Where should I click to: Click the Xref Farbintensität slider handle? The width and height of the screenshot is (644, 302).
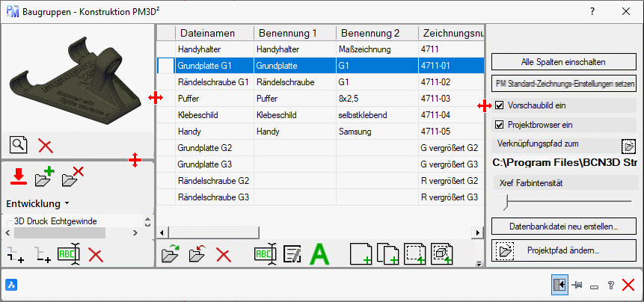(506, 201)
